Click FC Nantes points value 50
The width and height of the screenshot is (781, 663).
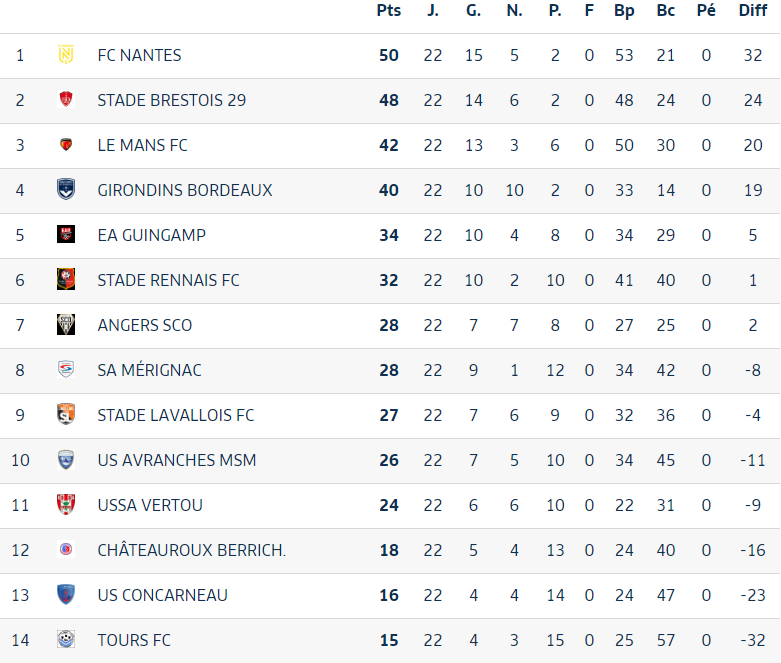(x=389, y=55)
